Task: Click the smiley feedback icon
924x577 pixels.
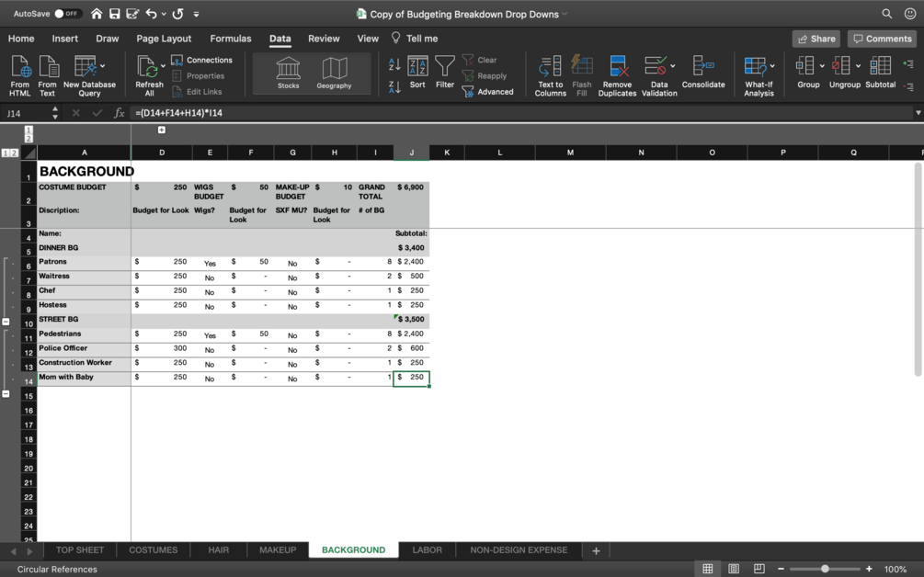Action: click(x=910, y=14)
